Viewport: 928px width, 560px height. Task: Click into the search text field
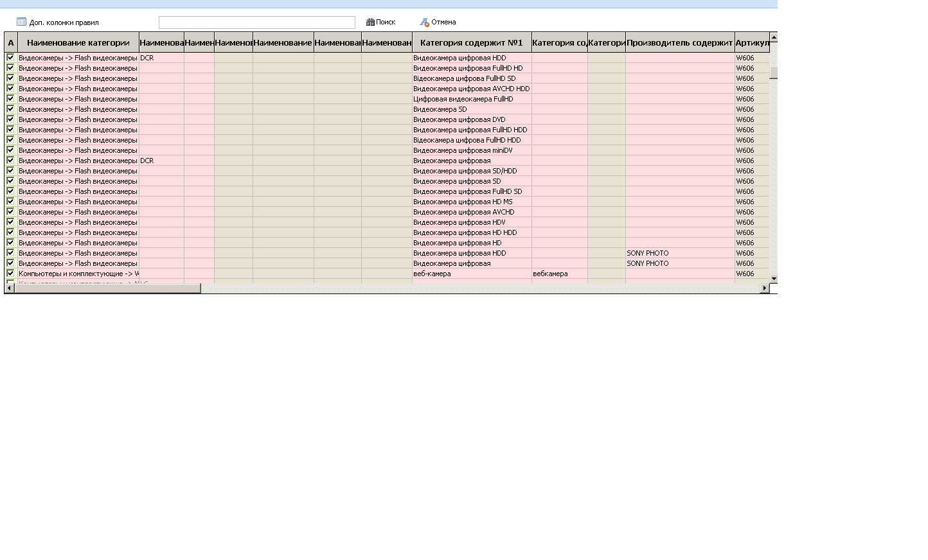257,22
